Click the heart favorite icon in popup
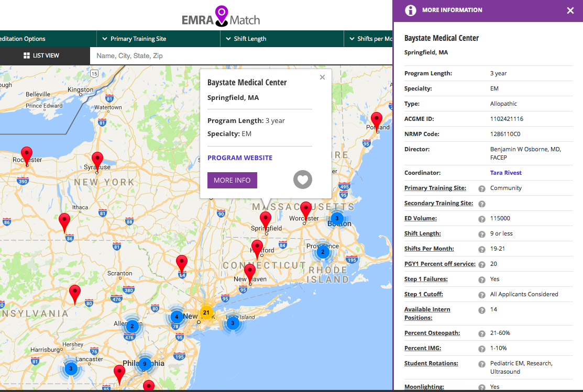583x392 pixels. [x=303, y=180]
